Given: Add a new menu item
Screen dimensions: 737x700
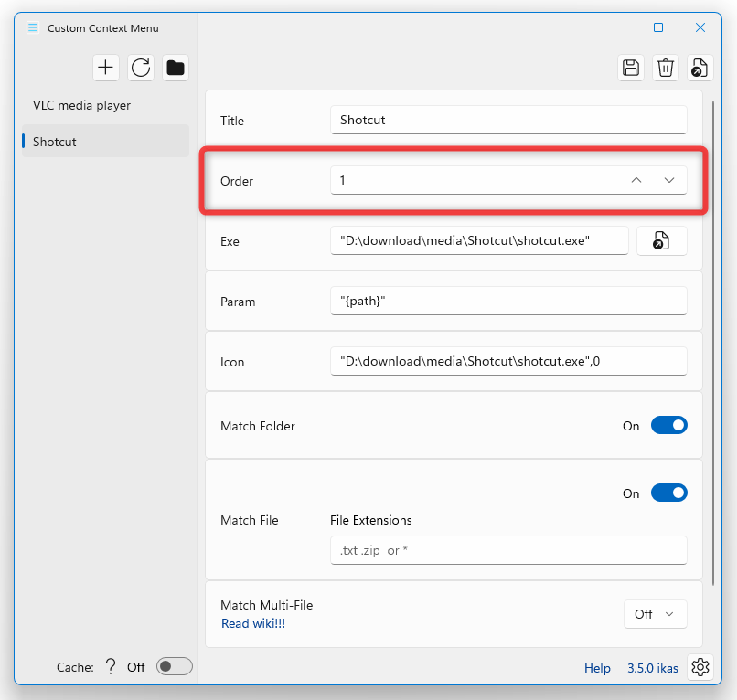Looking at the screenshot, I should [x=106, y=68].
